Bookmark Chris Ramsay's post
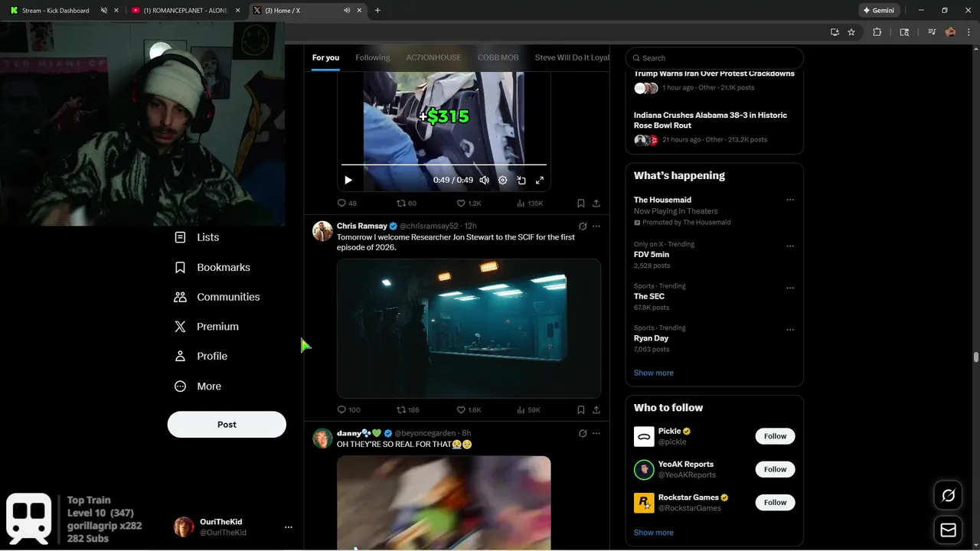The width and height of the screenshot is (980, 551). (581, 410)
